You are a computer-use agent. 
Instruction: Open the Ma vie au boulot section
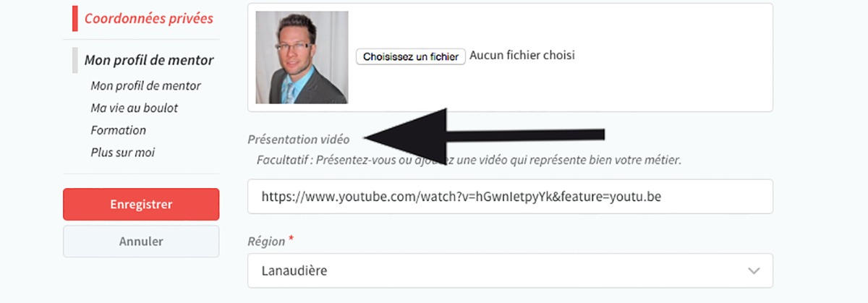134,108
